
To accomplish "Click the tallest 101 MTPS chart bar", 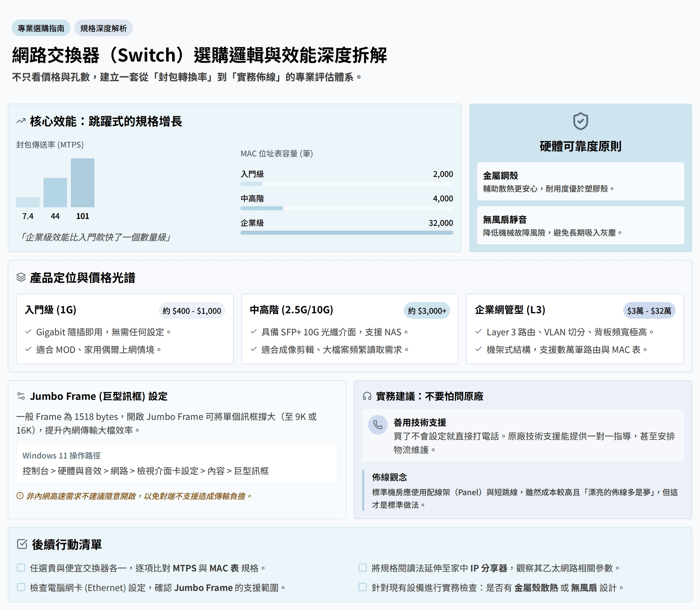I will click(83, 183).
